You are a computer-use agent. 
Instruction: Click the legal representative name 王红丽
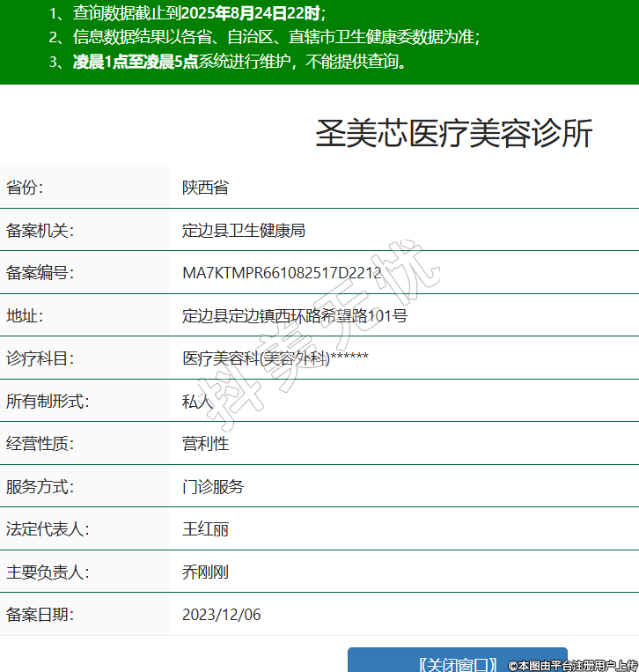(205, 529)
